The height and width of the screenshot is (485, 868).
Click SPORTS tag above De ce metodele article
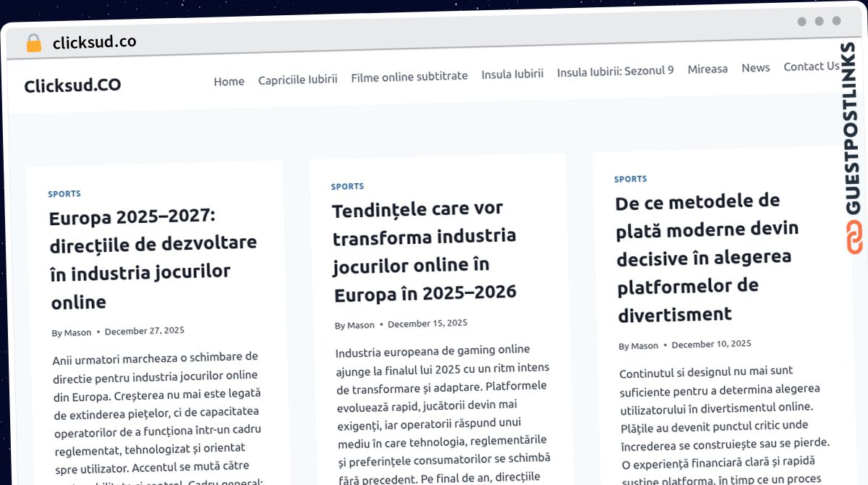pos(631,179)
